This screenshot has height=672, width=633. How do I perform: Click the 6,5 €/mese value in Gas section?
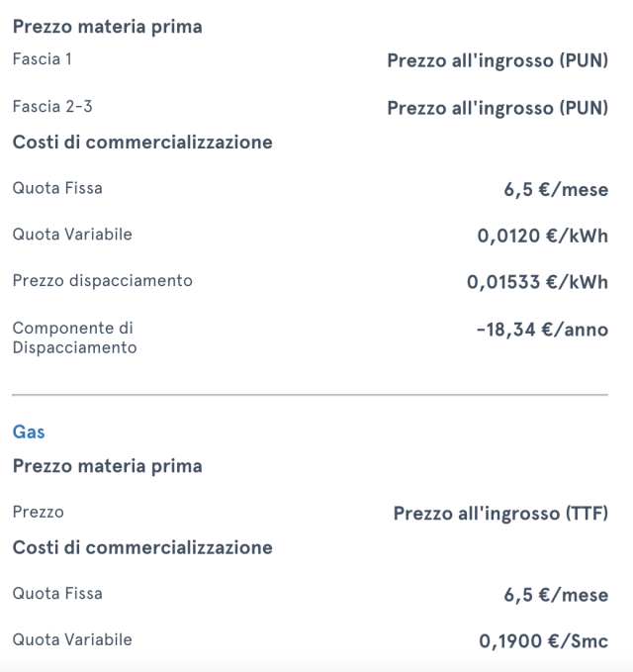(556, 596)
